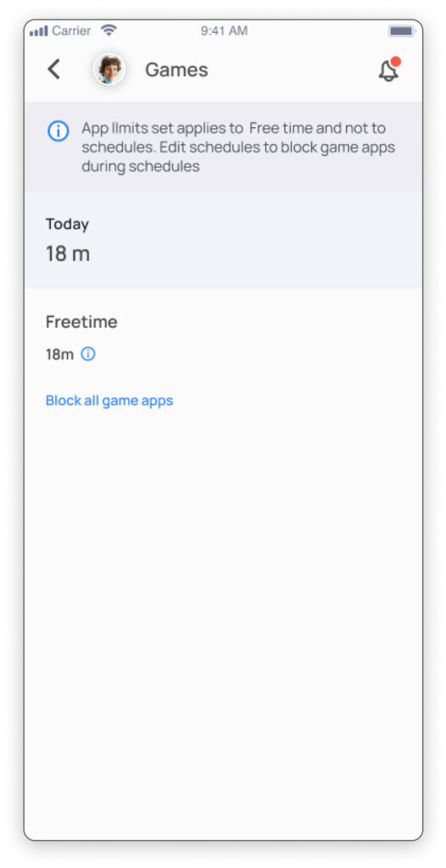
Task: Go back using the left arrow
Action: click(53, 70)
